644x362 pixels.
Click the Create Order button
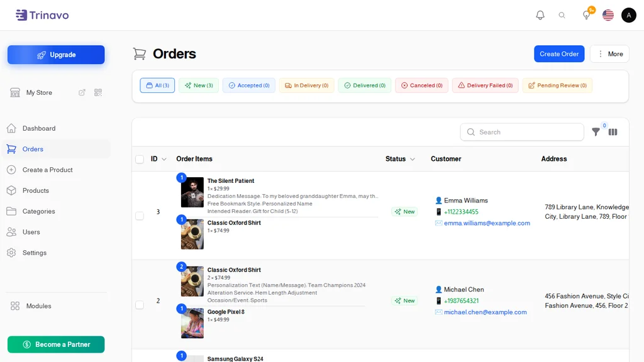559,54
